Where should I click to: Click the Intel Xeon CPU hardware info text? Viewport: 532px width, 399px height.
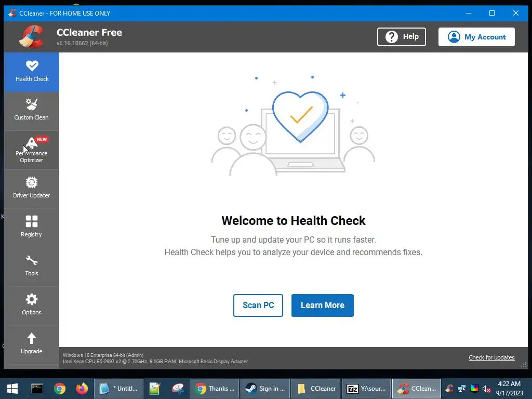[155, 362]
